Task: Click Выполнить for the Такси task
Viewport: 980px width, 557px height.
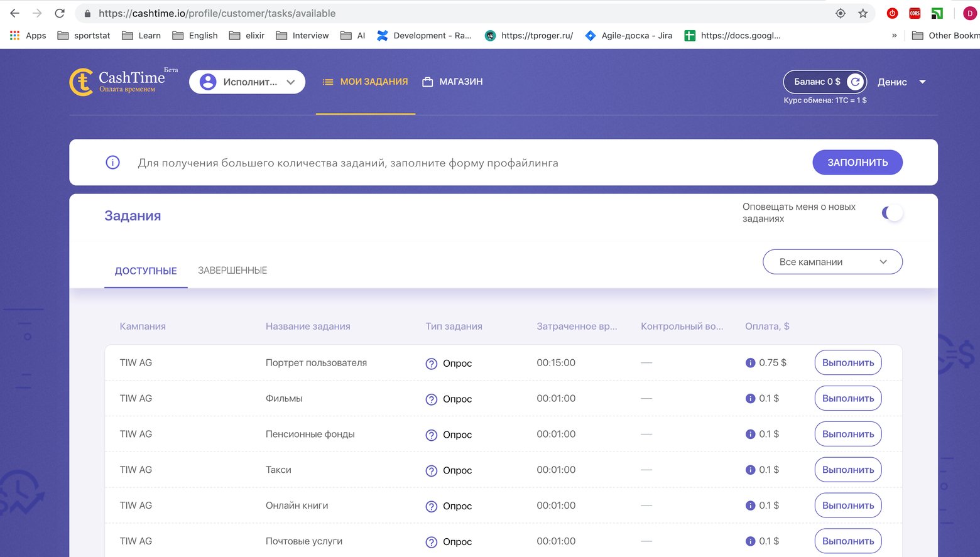Action: pyautogui.click(x=848, y=470)
